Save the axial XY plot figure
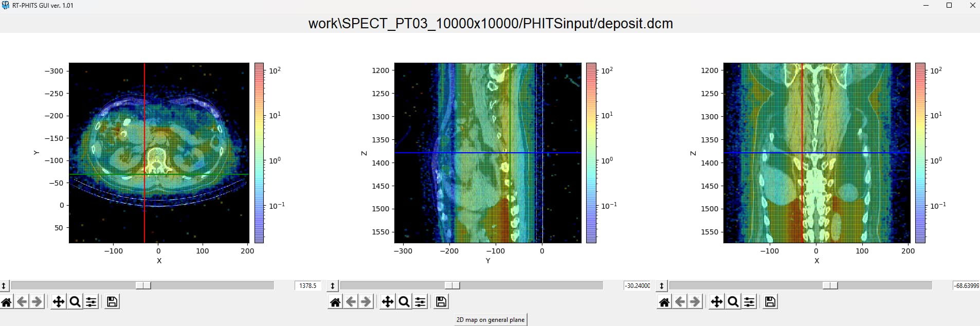Screen dimensions: 980x326 coord(112,302)
